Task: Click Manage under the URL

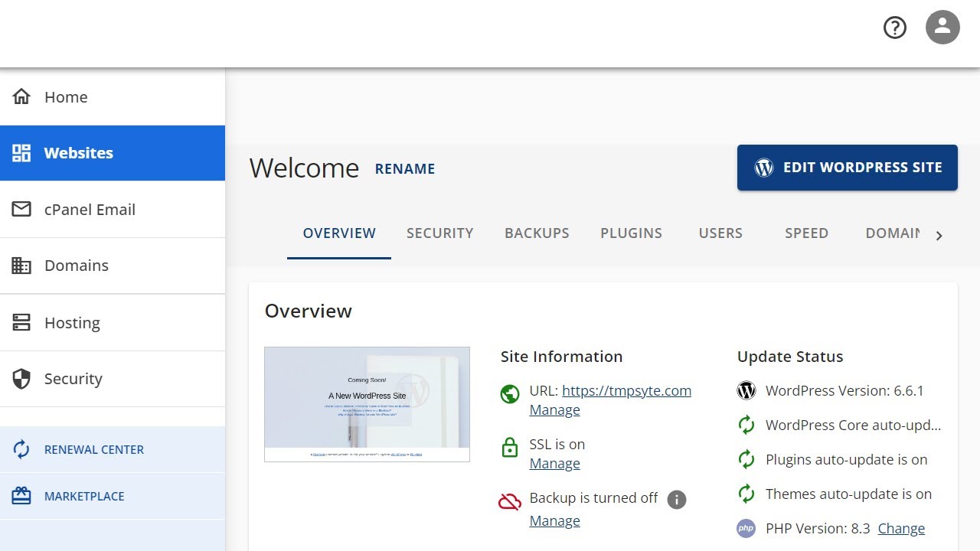Action: point(555,409)
